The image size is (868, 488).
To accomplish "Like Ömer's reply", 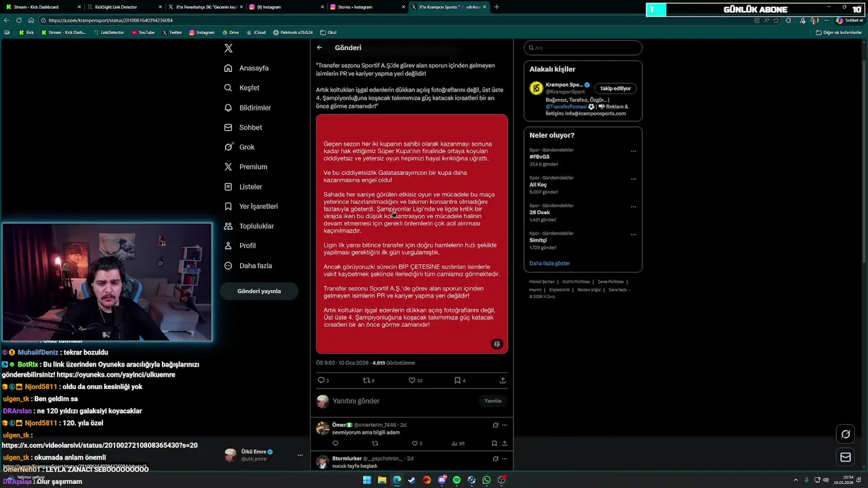I will coord(414,443).
